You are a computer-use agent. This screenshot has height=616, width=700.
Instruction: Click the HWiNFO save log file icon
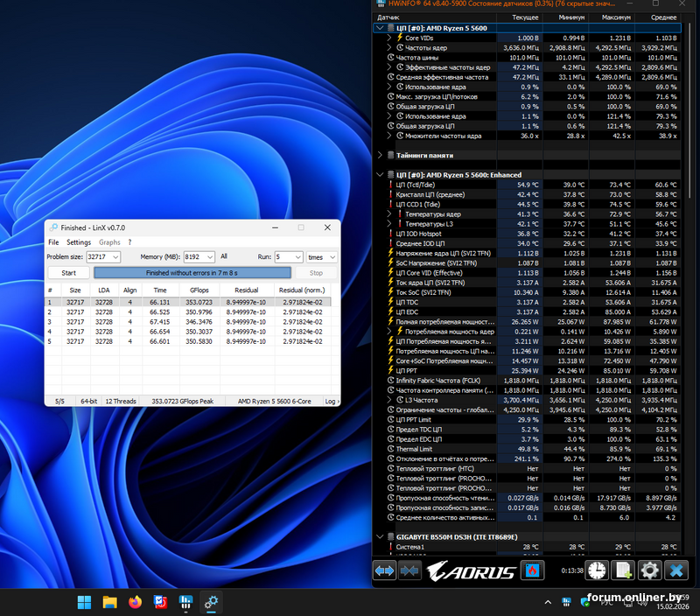[623, 570]
